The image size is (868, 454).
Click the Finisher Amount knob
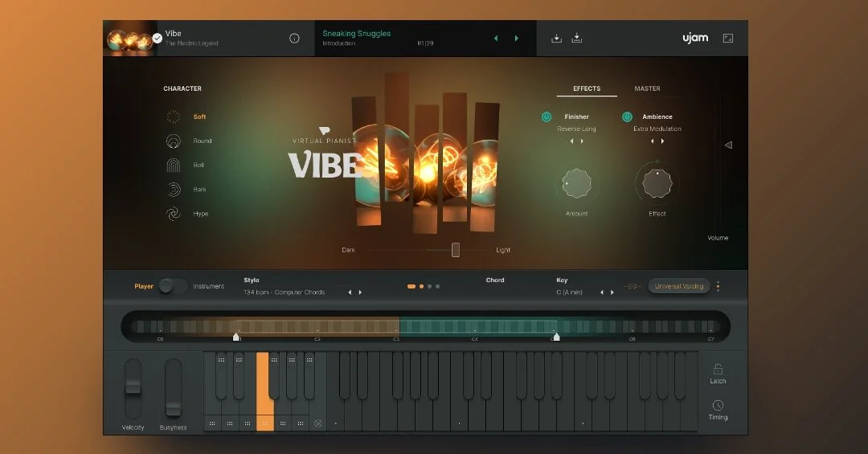(576, 183)
